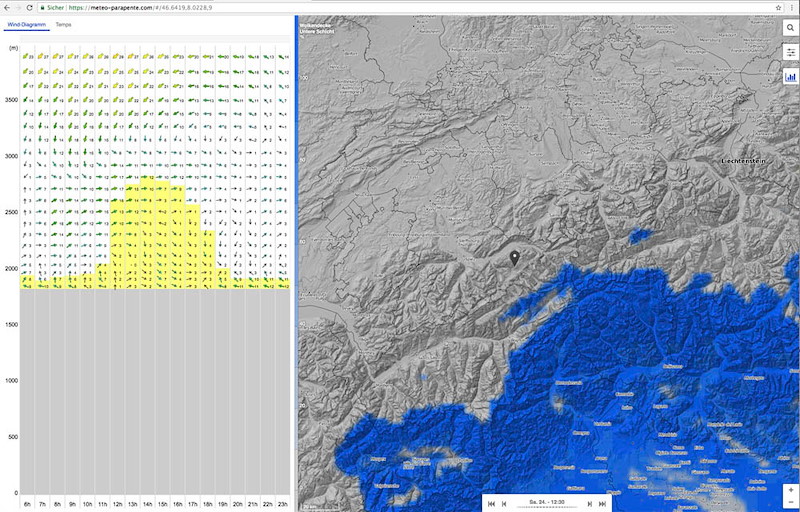Click the 1500 altitude axis label
The image size is (800, 512).
11,324
